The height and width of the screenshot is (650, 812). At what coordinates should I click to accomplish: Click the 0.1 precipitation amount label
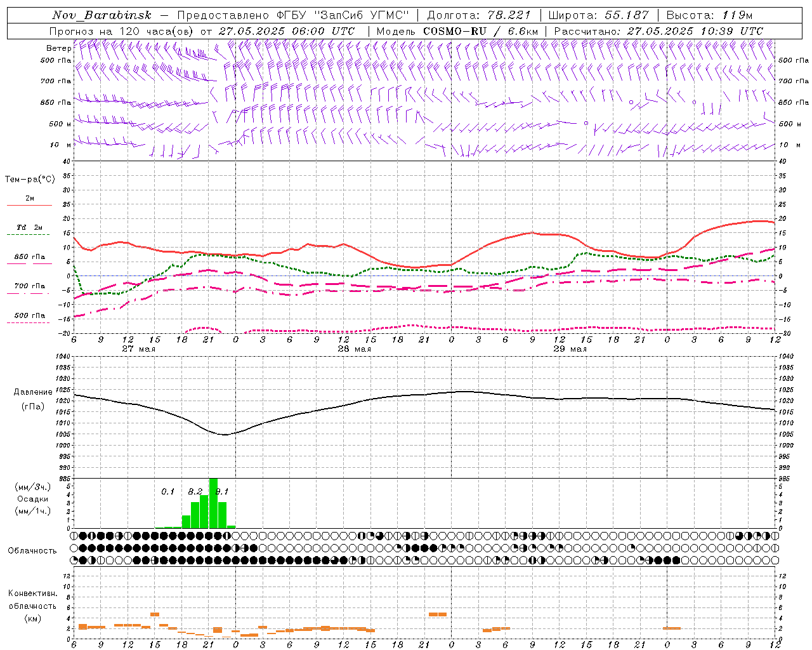point(167,491)
